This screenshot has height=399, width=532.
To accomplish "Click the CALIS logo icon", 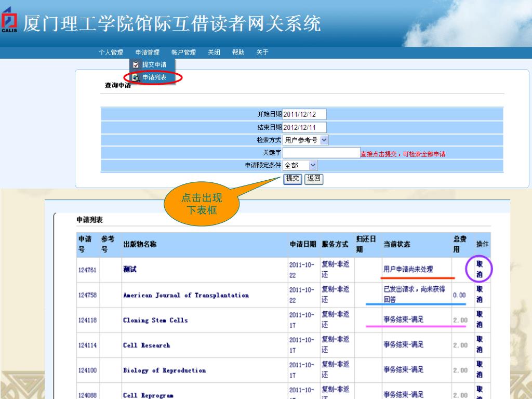I will [x=9, y=22].
